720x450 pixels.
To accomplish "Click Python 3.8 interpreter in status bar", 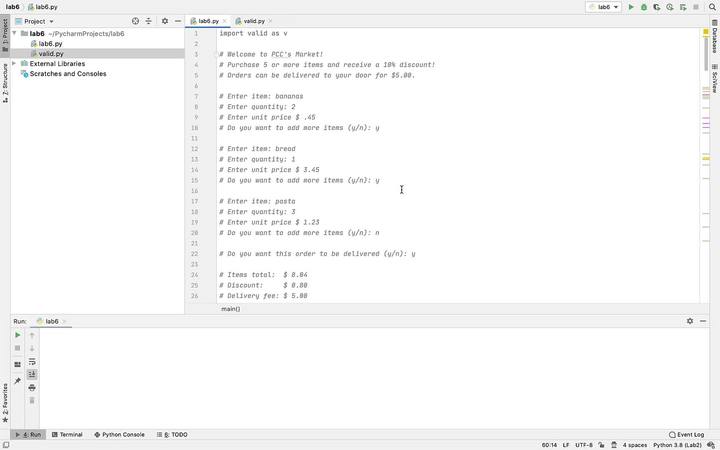I will (x=677, y=445).
